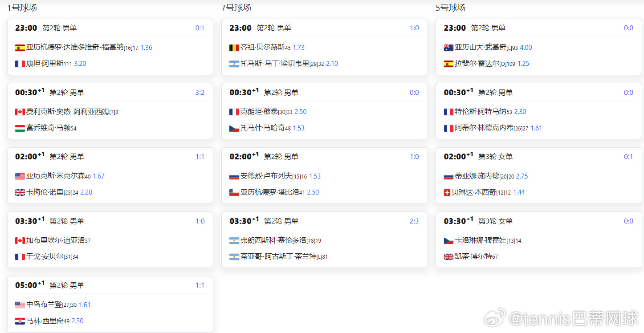Pick the 1.53 odds for 托马什·马哈奇
This screenshot has width=644, height=333.
[299, 128]
